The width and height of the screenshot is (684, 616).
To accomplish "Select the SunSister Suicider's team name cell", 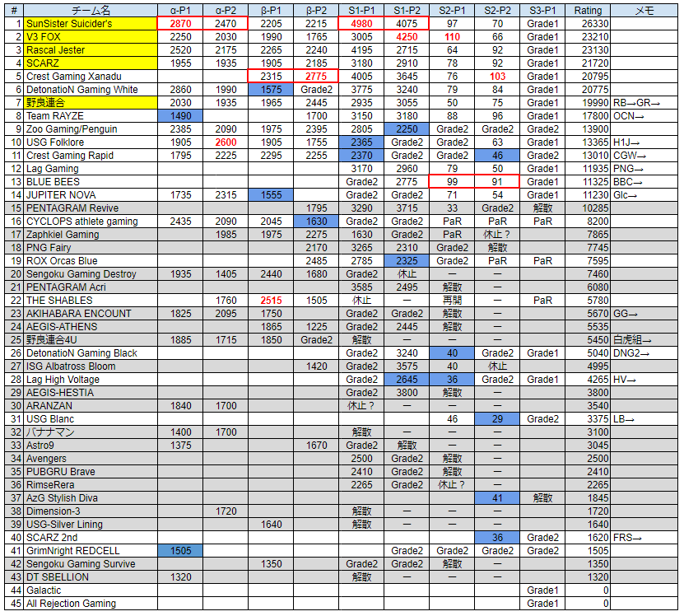I will click(91, 24).
